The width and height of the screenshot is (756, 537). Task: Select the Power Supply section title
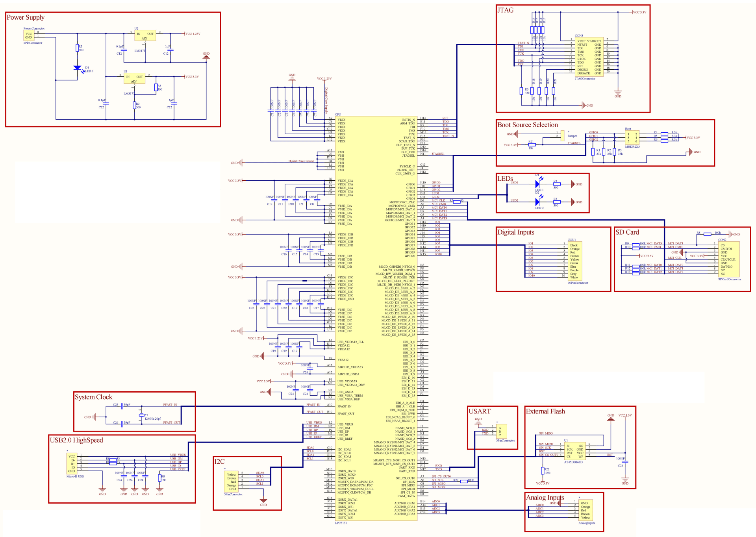pos(26,17)
